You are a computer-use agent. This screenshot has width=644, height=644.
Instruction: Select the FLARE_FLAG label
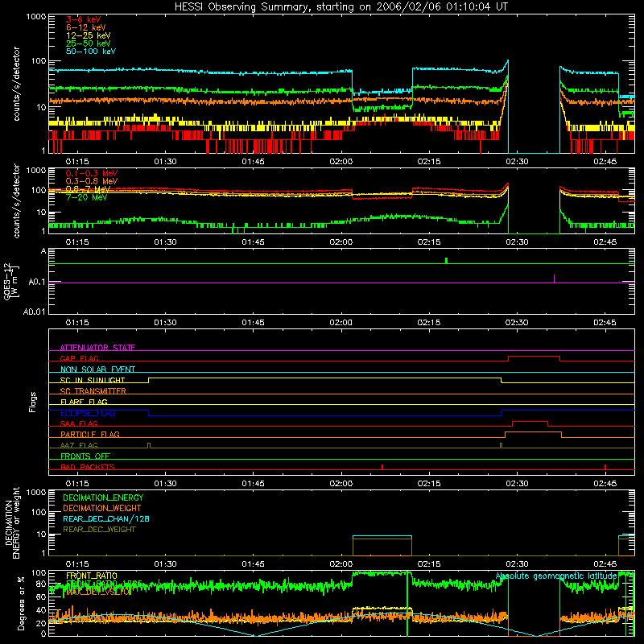[x=84, y=402]
